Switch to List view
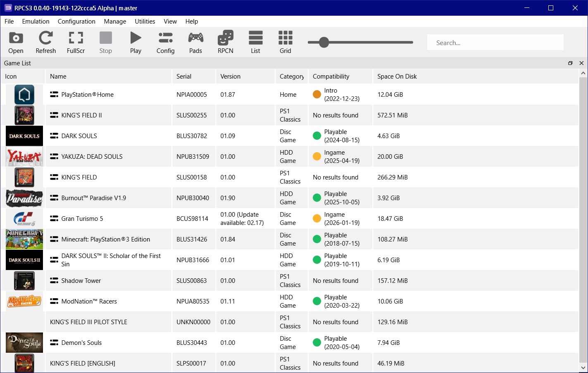This screenshot has height=373, width=588. 255,42
